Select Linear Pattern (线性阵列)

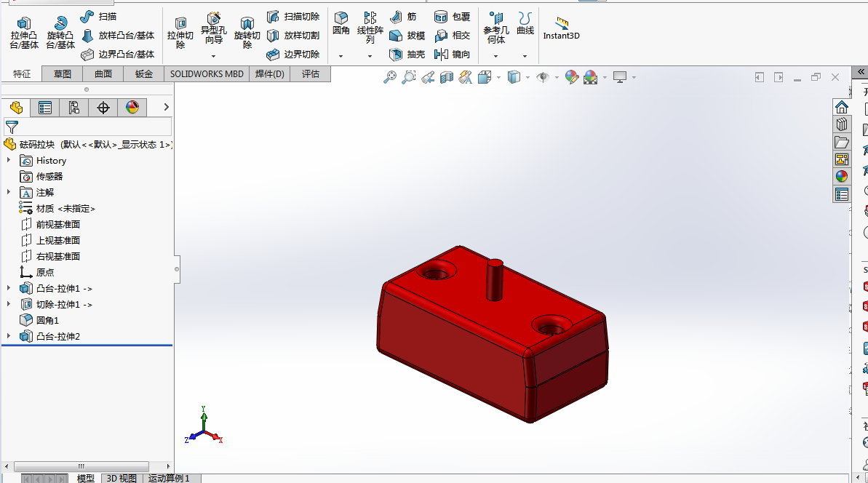tap(370, 28)
